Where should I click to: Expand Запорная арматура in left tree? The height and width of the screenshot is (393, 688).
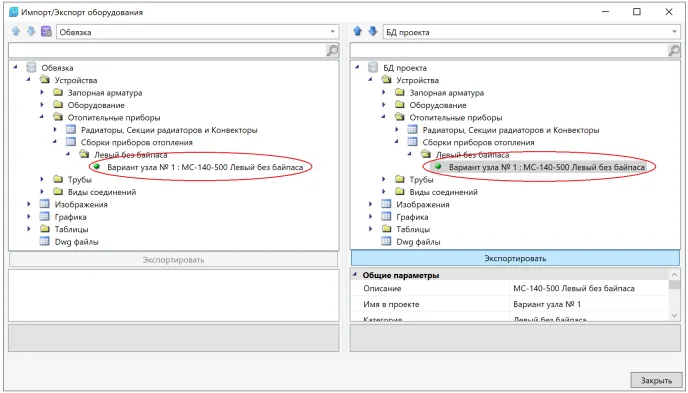[42, 93]
